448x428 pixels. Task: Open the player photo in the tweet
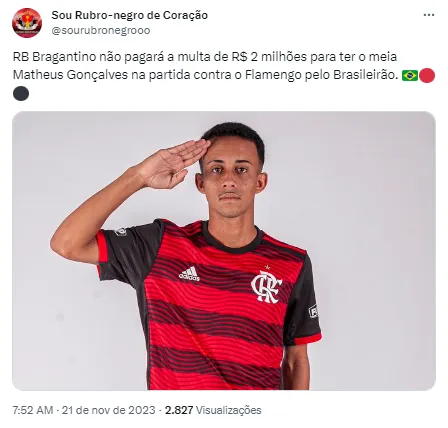(224, 251)
